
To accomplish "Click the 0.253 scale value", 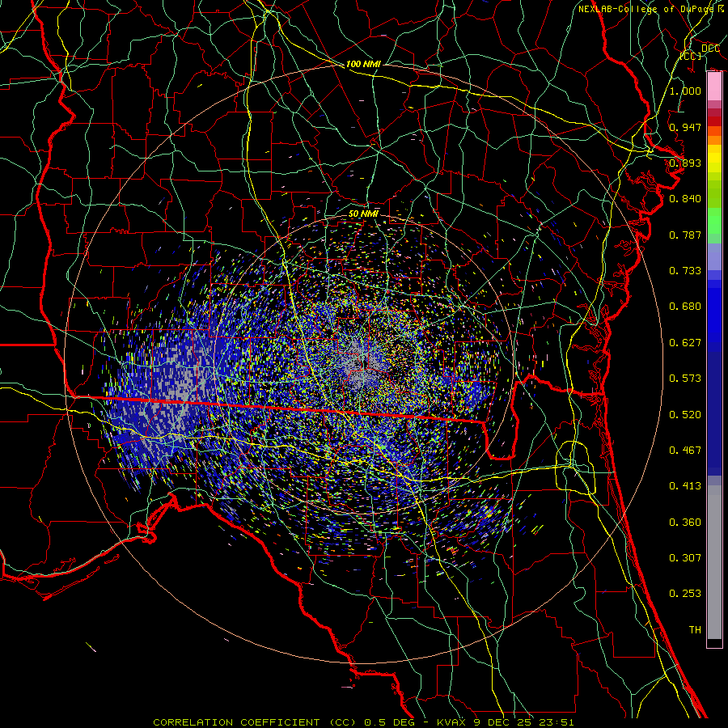I will pyautogui.click(x=685, y=594).
